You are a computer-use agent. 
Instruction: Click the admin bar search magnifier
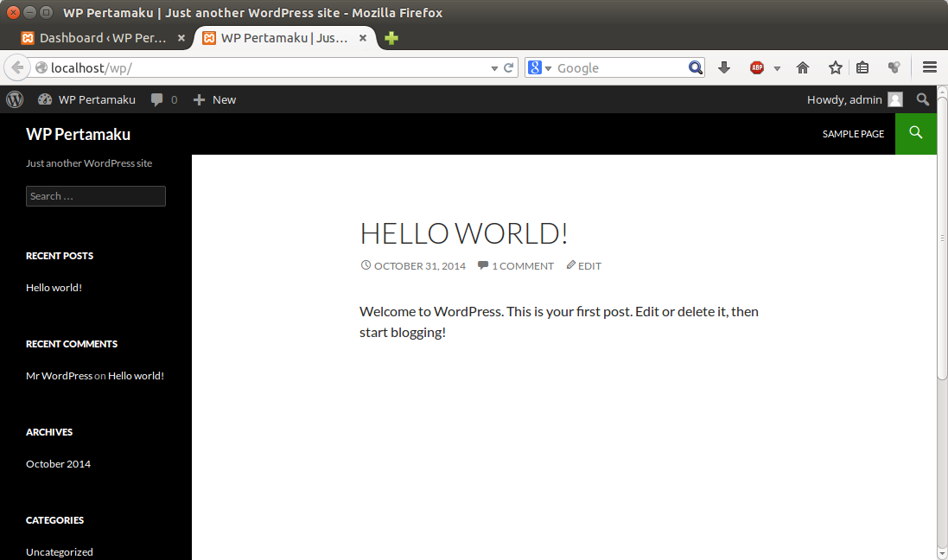[923, 99]
